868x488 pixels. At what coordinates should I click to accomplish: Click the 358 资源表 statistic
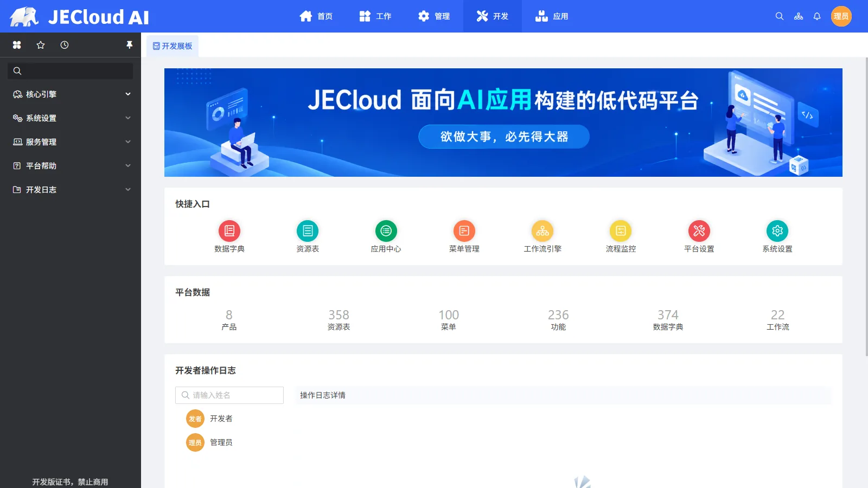(x=339, y=320)
